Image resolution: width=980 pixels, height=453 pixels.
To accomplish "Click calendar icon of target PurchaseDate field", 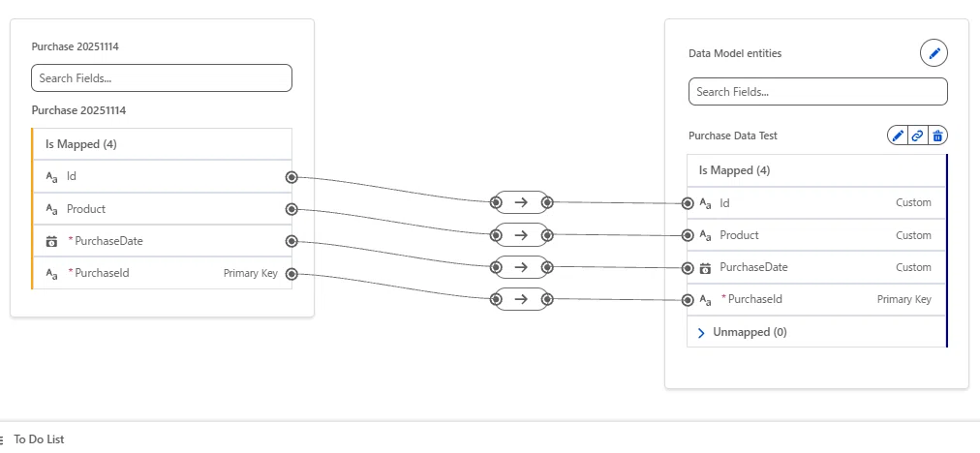I will point(705,268).
